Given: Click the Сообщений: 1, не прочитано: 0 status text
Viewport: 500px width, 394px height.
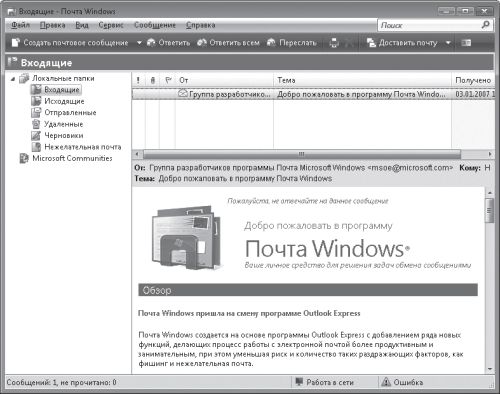Looking at the screenshot, I should point(62,382).
